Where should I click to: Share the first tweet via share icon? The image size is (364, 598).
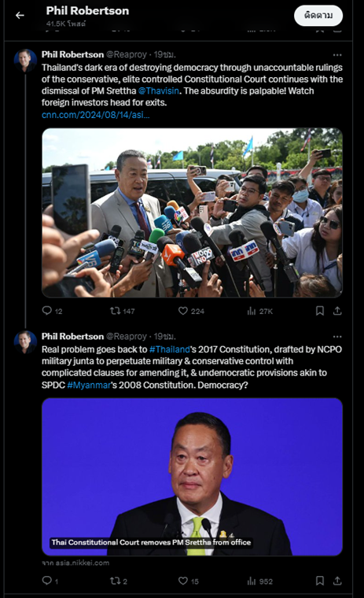pos(337,311)
